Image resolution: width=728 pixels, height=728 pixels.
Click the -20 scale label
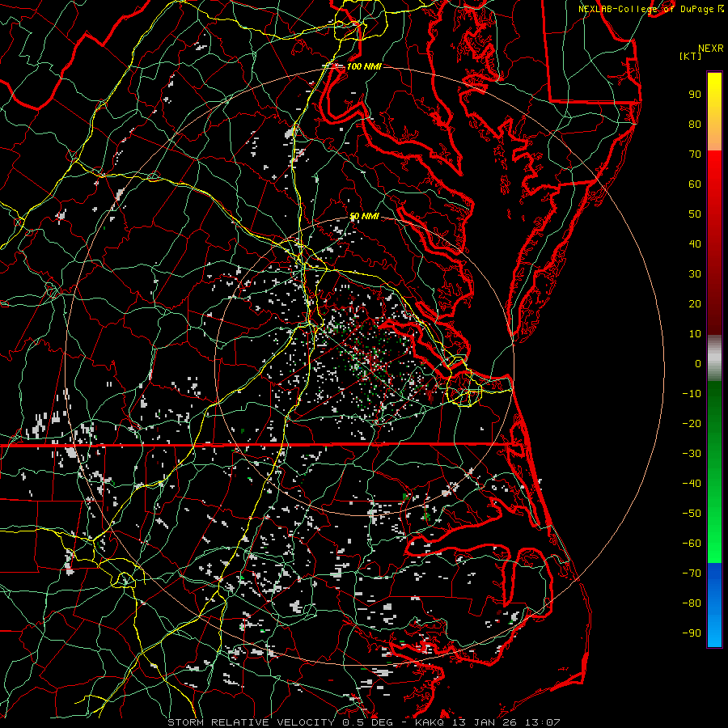(692, 423)
